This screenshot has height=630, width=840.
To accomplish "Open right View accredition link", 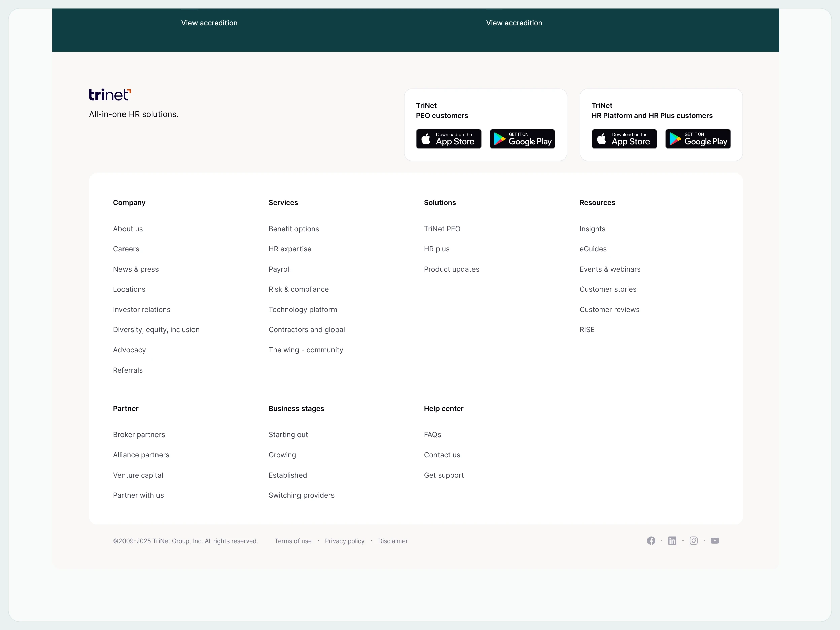I will [x=514, y=23].
